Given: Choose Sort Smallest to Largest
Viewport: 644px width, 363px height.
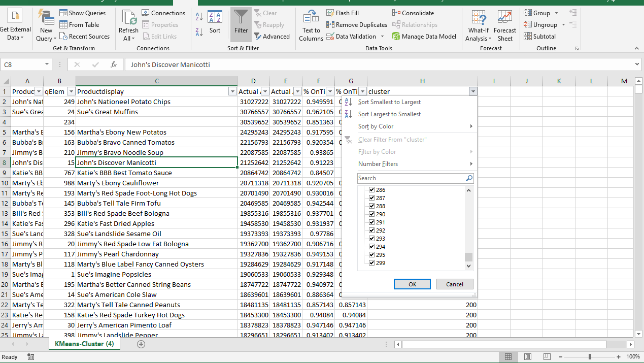Looking at the screenshot, I should click(x=389, y=102).
